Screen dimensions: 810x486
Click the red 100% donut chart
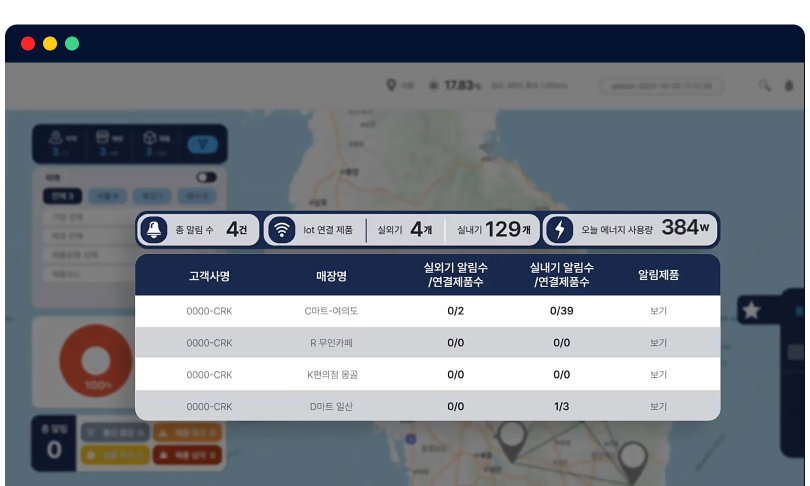point(96,360)
